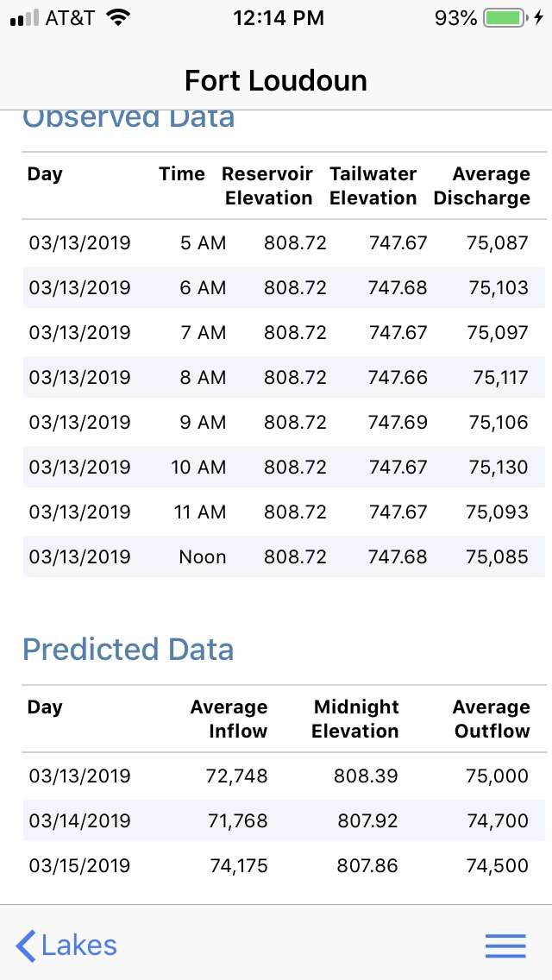Viewport: 552px width, 980px height.
Task: Tap the Wi-Fi status icon
Action: click(x=118, y=17)
